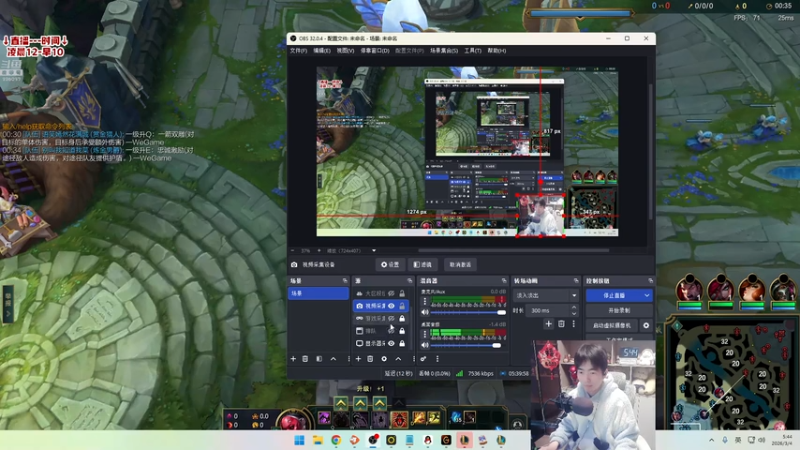
Task: Open the Chrome icon on the Windows taskbar
Action: pos(336,440)
